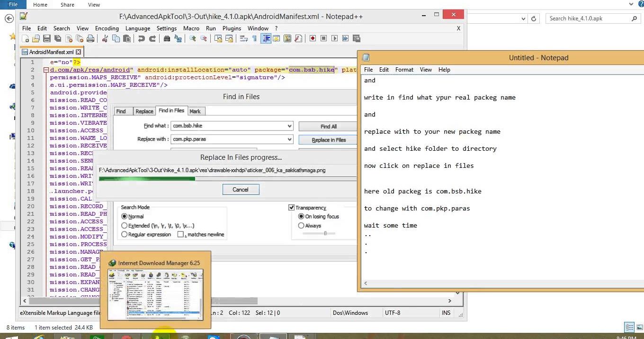644x339 pixels.
Task: Open the Plugins menu in Notepad++
Action: (232, 28)
